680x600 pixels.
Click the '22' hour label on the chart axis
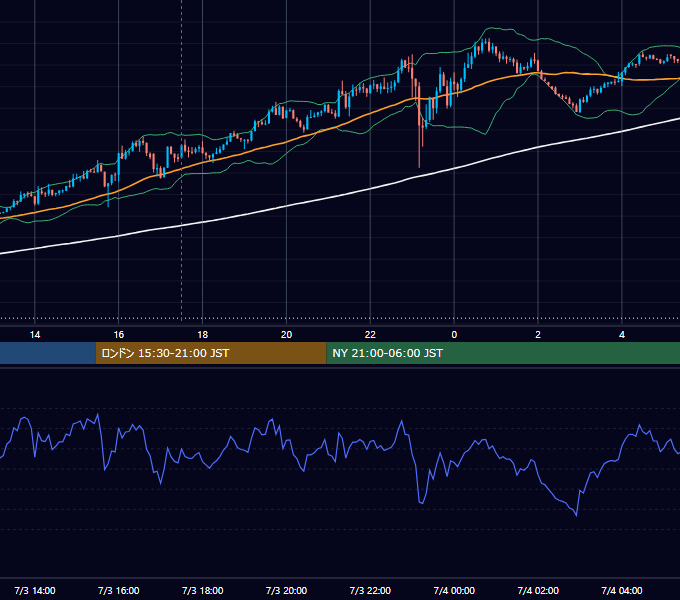pyautogui.click(x=370, y=335)
